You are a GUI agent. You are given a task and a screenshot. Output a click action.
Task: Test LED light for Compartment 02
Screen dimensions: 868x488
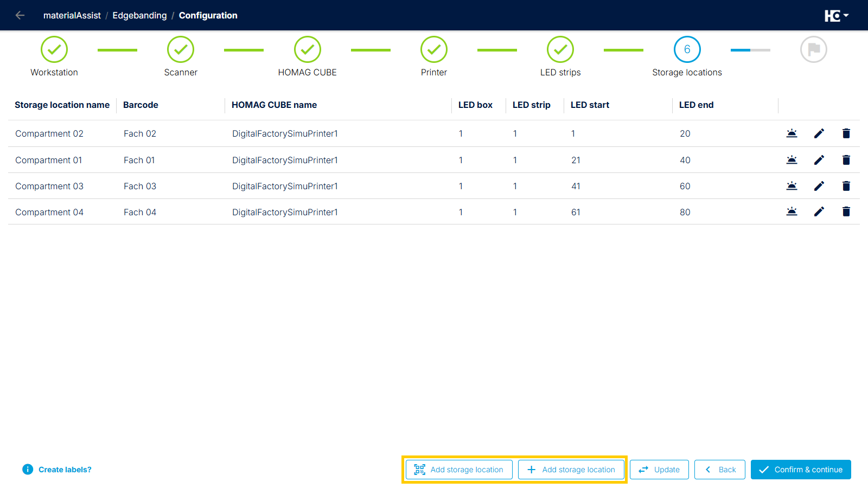[x=792, y=133]
